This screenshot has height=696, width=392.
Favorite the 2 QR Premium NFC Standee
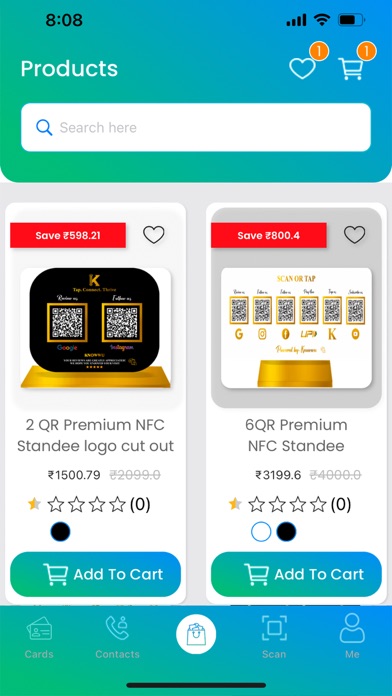tap(154, 234)
